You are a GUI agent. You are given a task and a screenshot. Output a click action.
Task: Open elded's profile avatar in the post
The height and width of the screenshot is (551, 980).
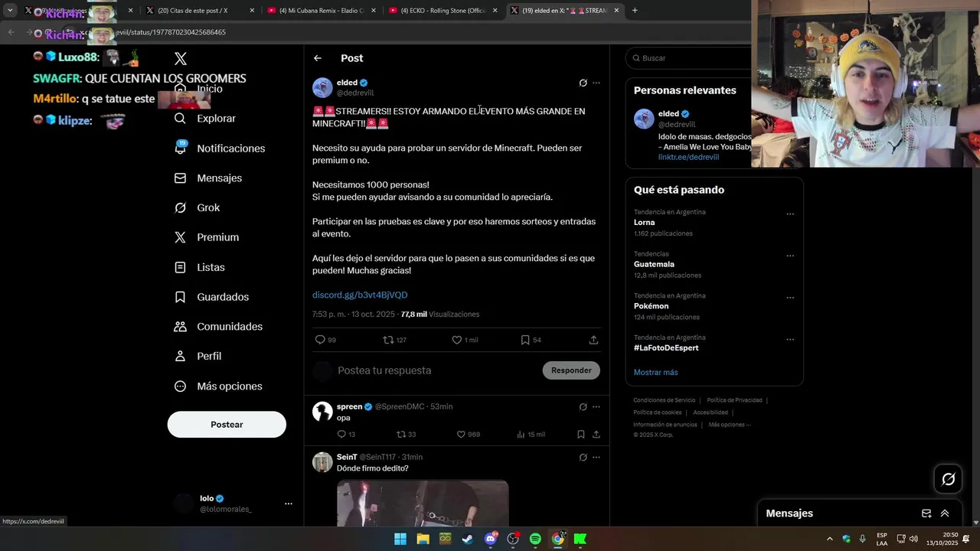(x=322, y=87)
